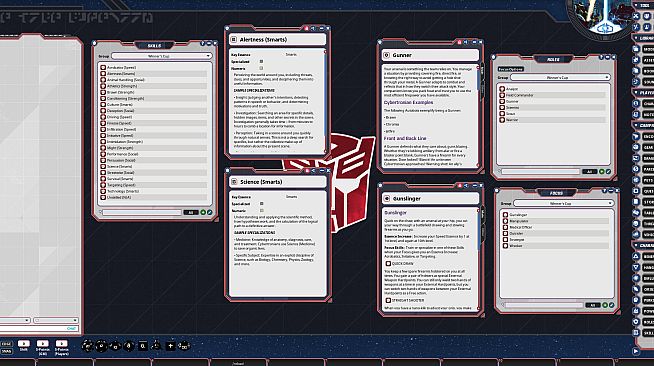
Task: Open help for the Skills window
Action: pos(202,43)
